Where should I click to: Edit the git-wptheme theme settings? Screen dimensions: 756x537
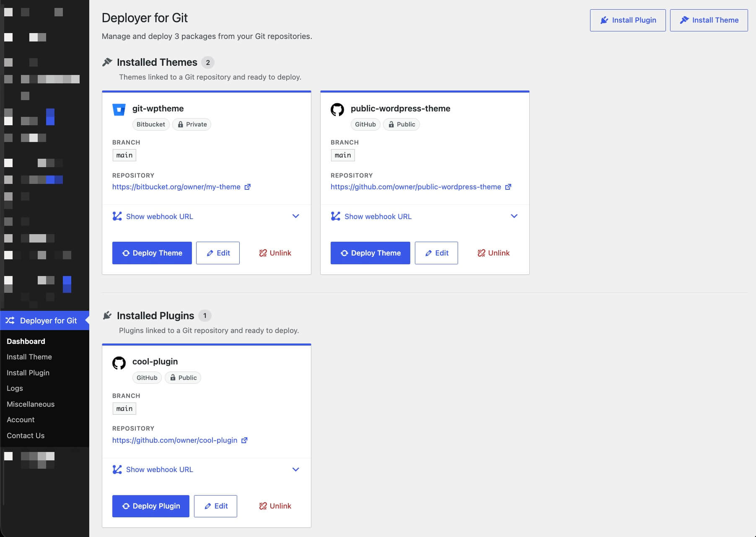[218, 253]
